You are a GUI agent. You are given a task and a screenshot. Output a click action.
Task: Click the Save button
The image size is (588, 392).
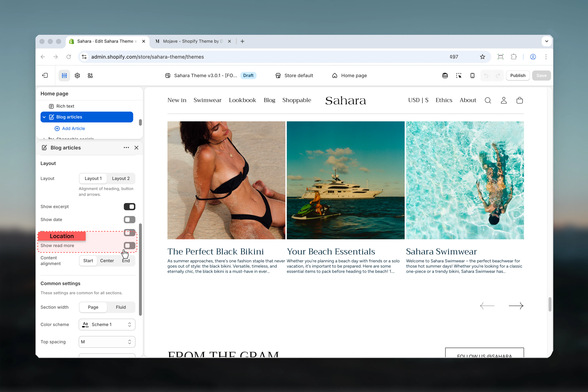[541, 75]
